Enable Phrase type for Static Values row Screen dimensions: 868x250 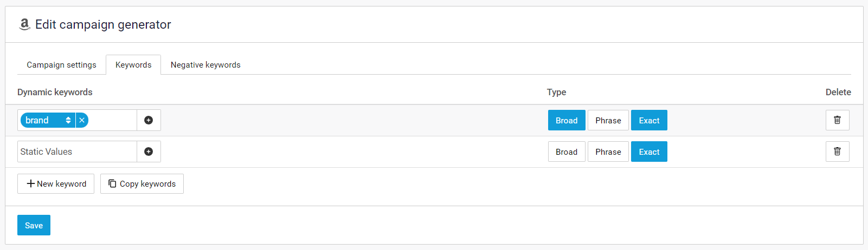[x=608, y=152]
